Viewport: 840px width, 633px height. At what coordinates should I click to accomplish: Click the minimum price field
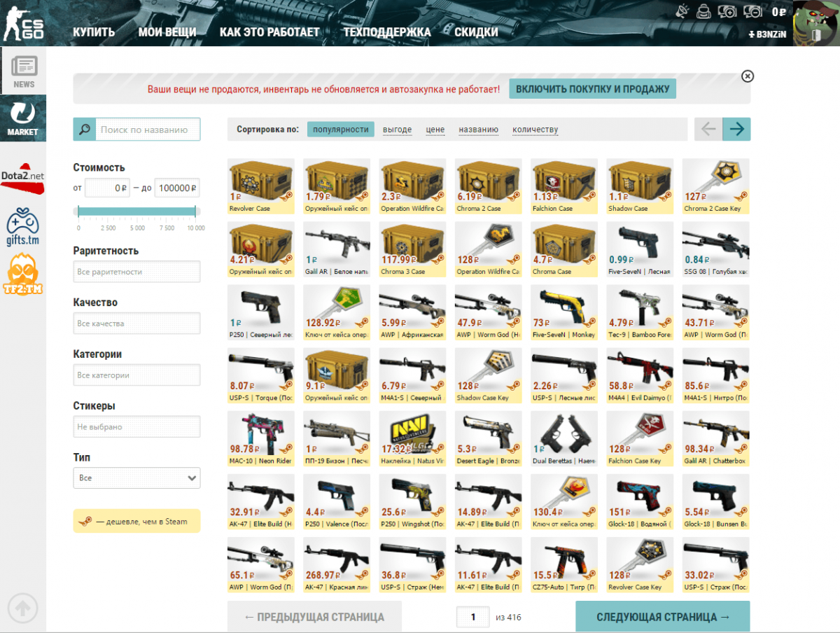point(107,188)
